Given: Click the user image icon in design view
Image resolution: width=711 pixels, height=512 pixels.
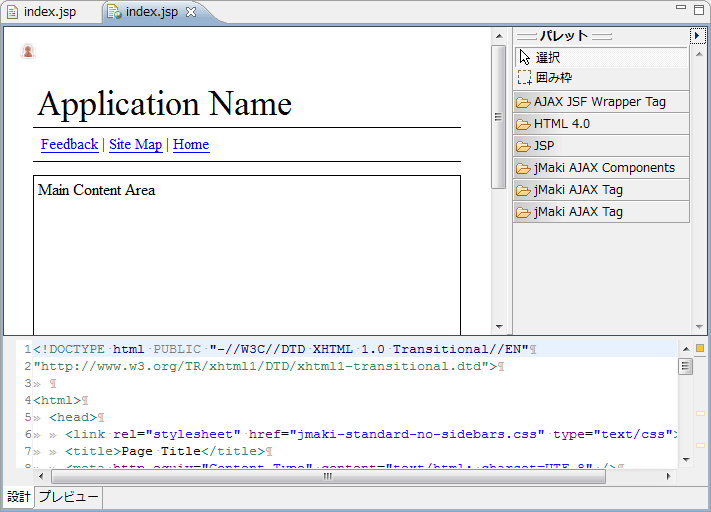Looking at the screenshot, I should coord(28,51).
